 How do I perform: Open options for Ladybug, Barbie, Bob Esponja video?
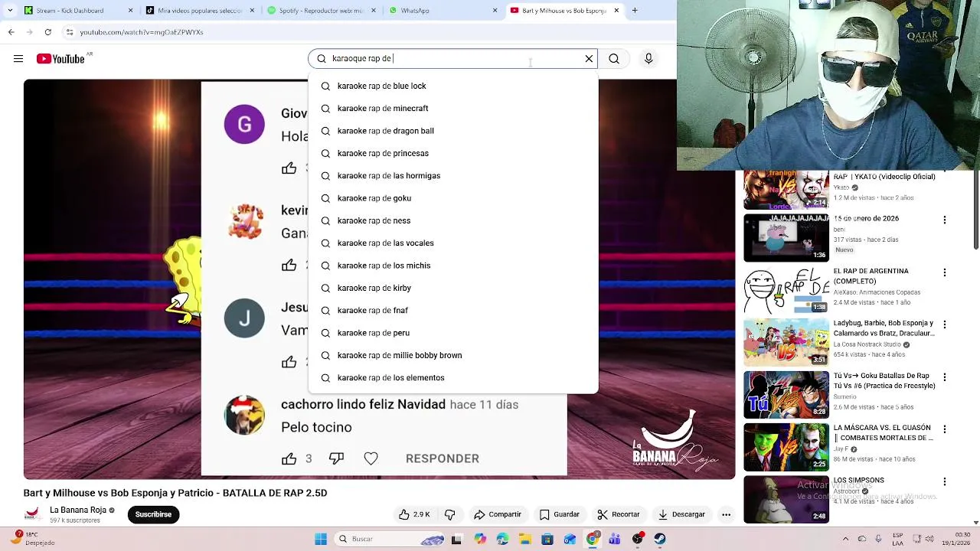click(944, 324)
